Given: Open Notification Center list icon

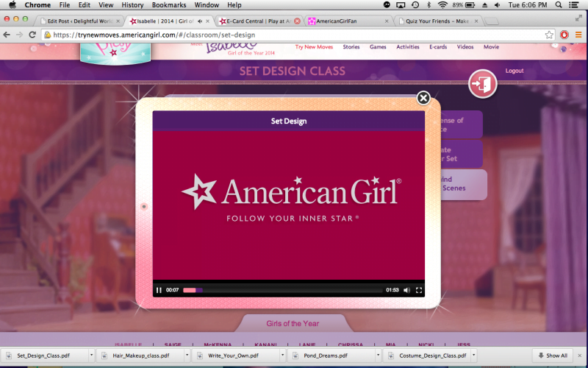Looking at the screenshot, I should coord(574,5).
